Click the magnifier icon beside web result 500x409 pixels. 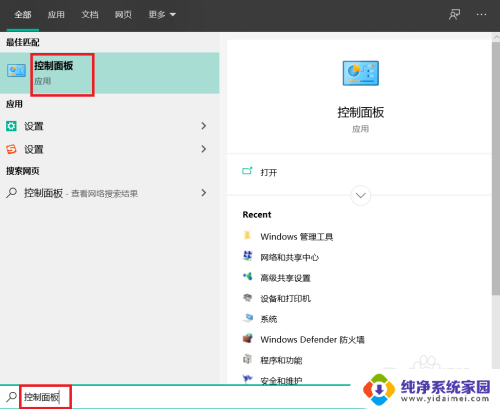click(11, 193)
